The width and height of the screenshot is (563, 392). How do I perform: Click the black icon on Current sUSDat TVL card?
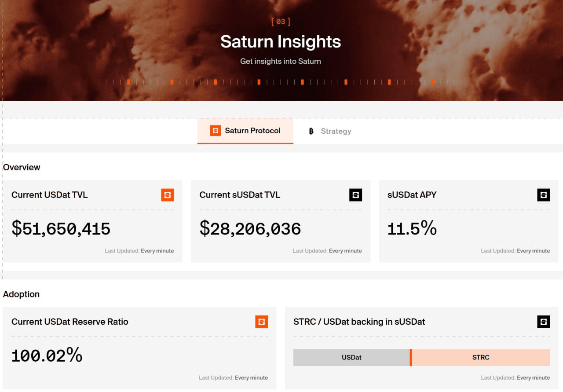pyautogui.click(x=355, y=195)
